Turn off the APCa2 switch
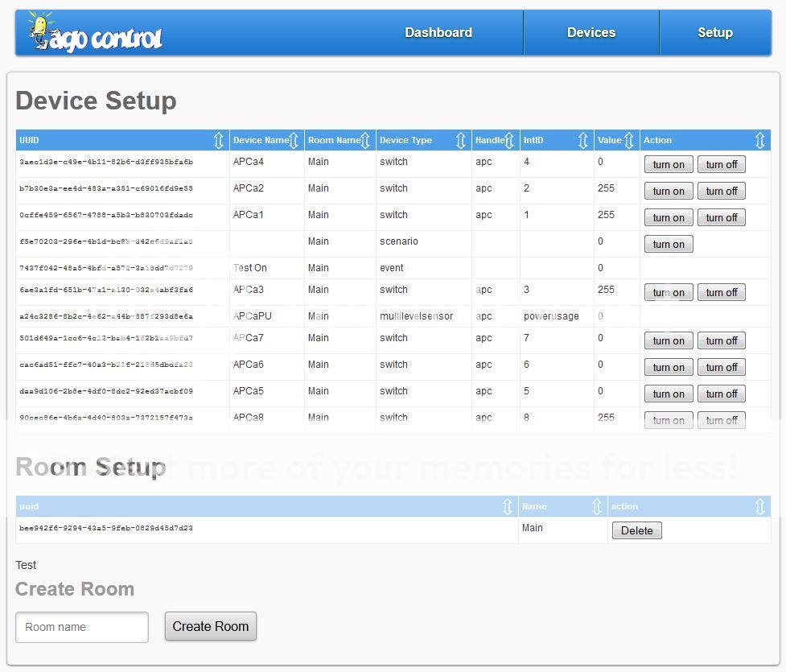 click(722, 192)
